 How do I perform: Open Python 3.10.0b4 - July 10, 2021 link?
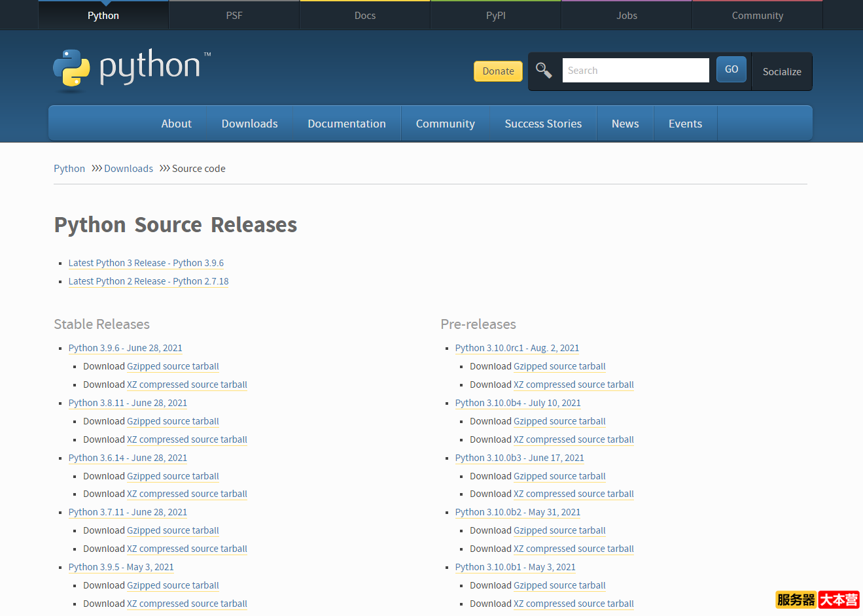[518, 403]
